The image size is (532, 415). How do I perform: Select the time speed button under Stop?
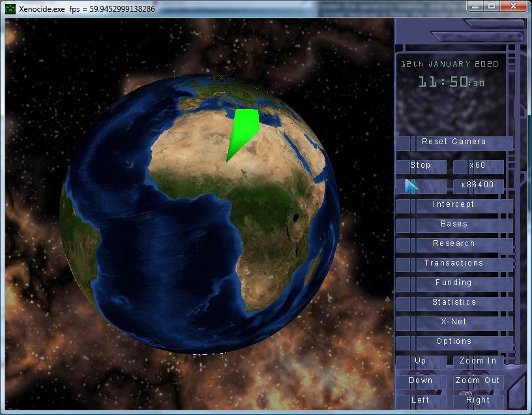coord(421,186)
